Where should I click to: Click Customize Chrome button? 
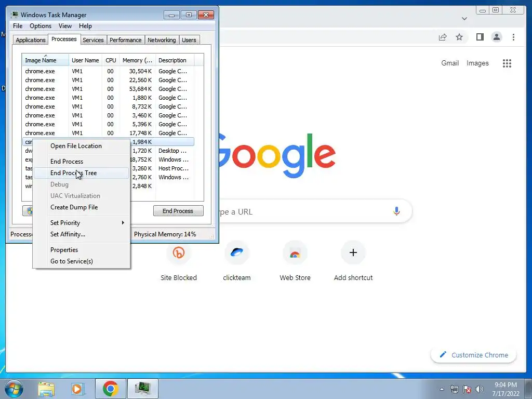(474, 355)
